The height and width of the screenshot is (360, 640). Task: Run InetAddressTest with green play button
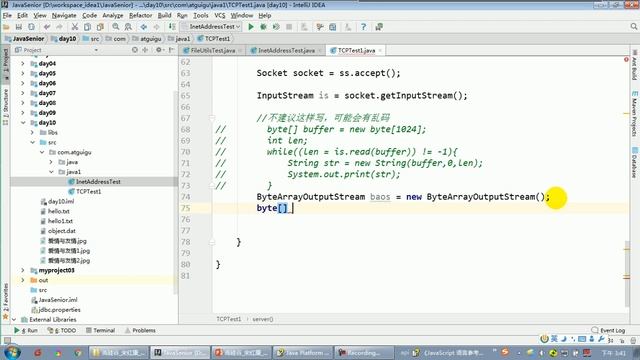pos(251,27)
